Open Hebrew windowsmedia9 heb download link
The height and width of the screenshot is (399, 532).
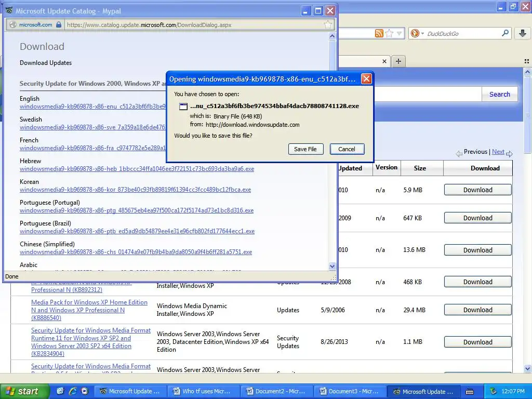tap(137, 169)
